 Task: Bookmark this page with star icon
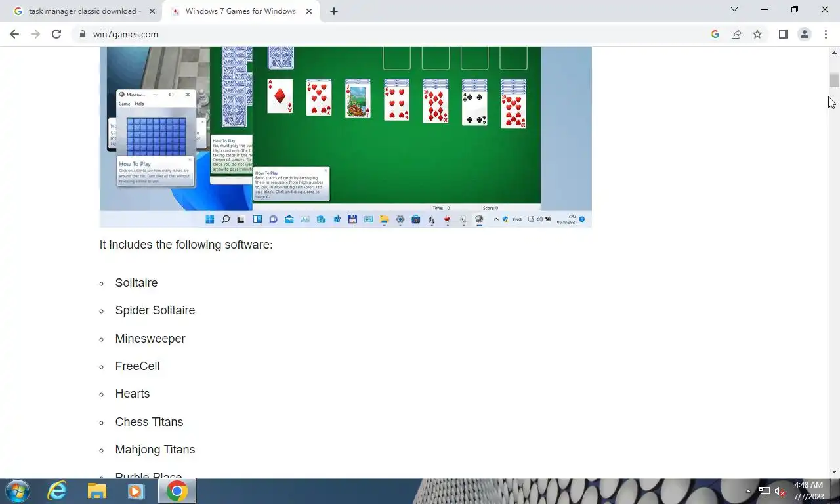click(x=757, y=34)
